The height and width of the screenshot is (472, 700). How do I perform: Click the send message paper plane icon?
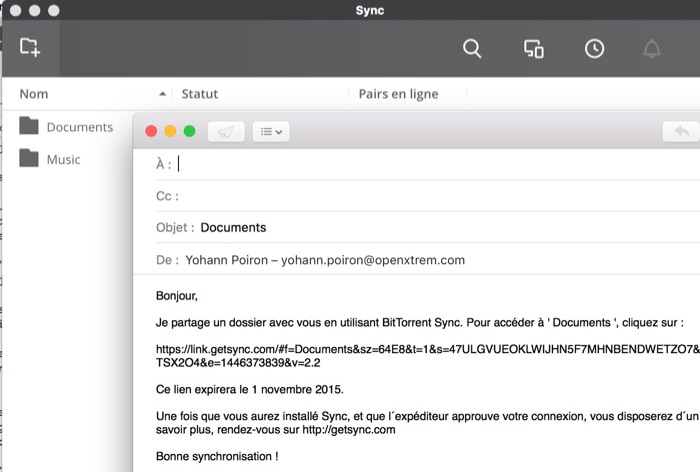click(x=225, y=131)
